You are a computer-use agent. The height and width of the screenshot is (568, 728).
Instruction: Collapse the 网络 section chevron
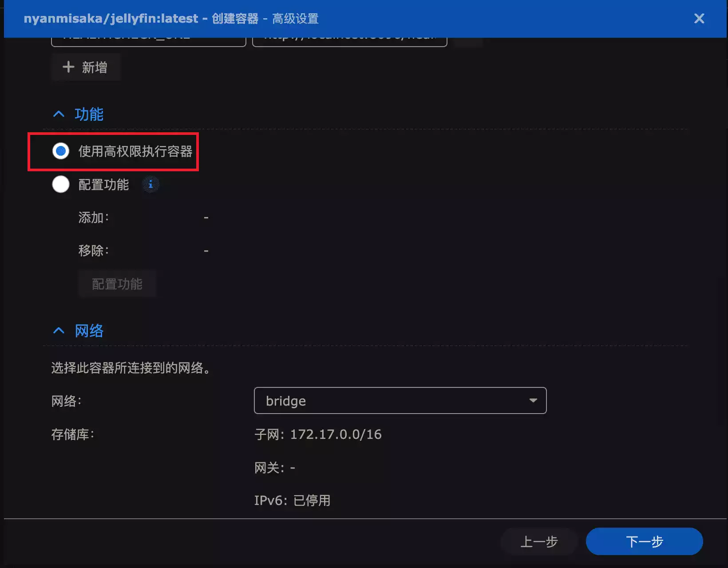click(59, 331)
